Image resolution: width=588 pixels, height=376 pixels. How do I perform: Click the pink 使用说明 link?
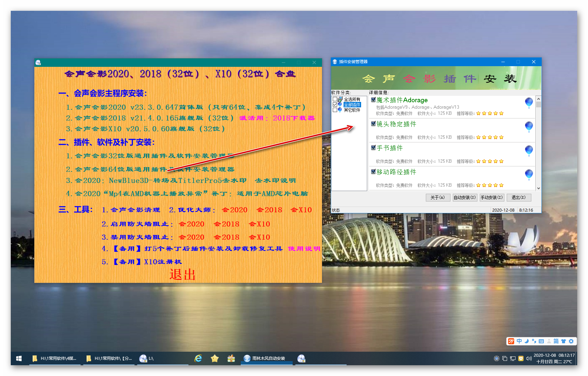(x=304, y=249)
